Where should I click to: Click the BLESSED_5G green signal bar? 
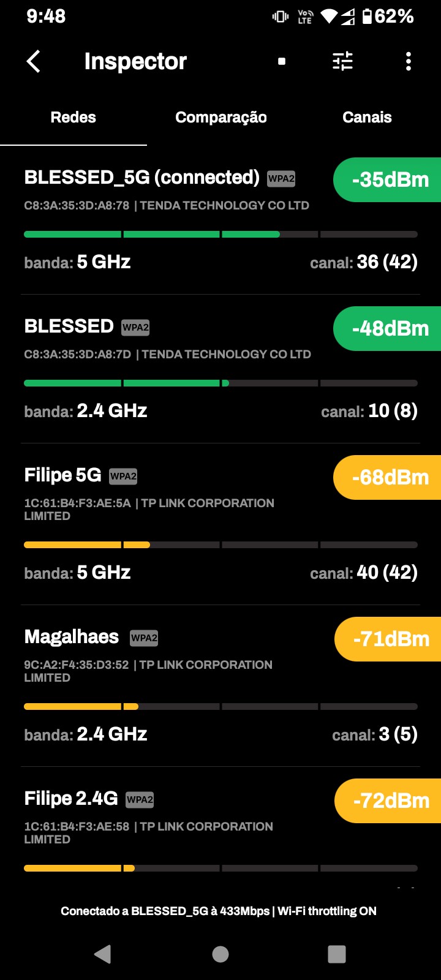click(x=152, y=235)
